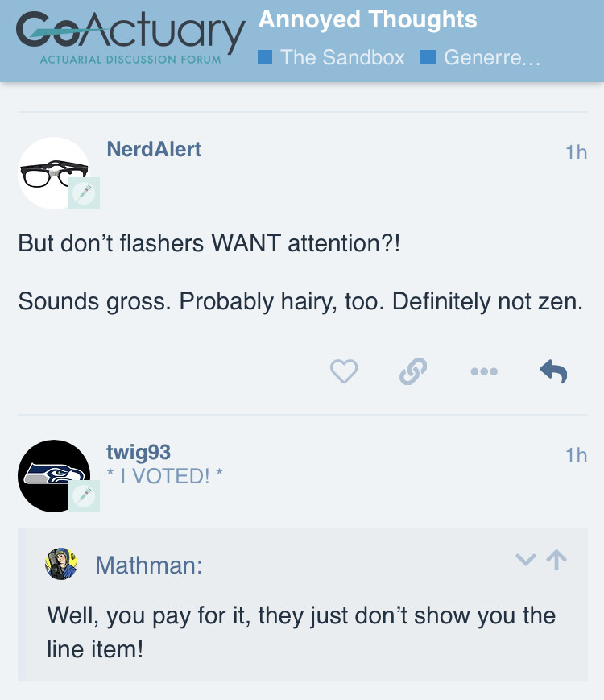This screenshot has height=700, width=604.
Task: Like NerdAlert's post with the heart icon
Action: [344, 371]
